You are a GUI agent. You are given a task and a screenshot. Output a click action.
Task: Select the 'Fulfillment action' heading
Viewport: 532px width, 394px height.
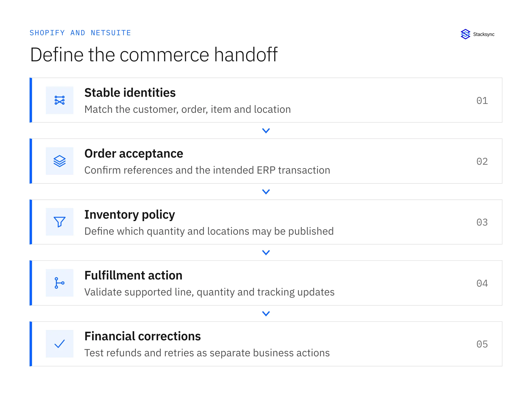point(133,275)
